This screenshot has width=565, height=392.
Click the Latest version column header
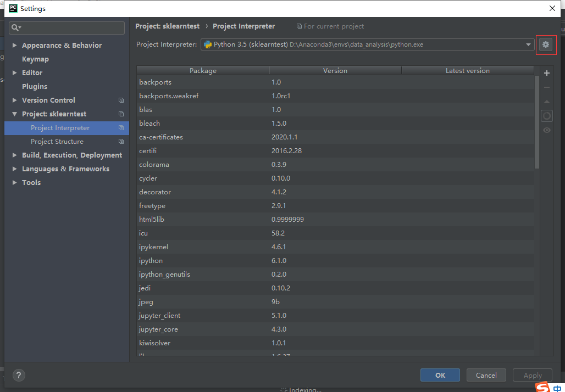(467, 71)
